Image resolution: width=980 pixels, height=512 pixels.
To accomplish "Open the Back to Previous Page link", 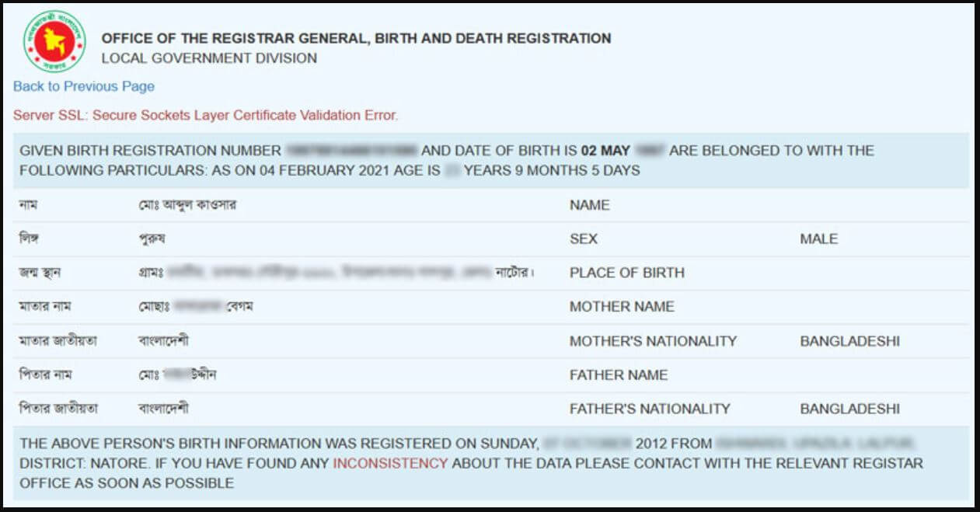I will (84, 86).
